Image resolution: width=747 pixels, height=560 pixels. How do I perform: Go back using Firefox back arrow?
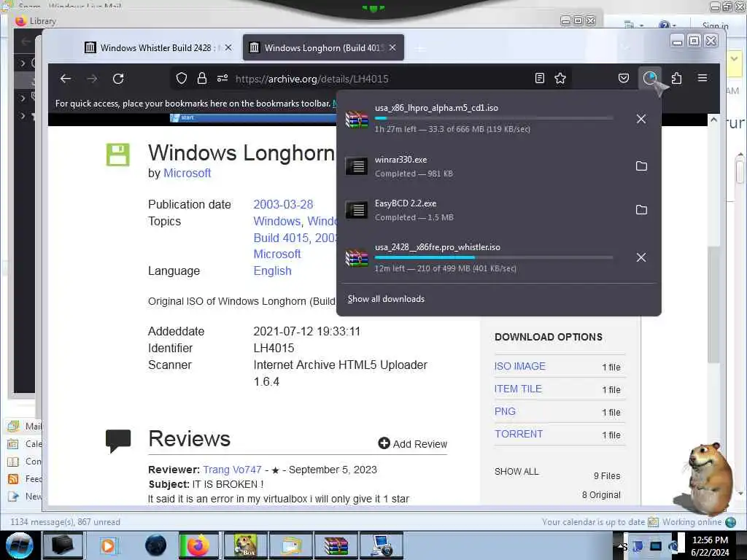pyautogui.click(x=66, y=79)
